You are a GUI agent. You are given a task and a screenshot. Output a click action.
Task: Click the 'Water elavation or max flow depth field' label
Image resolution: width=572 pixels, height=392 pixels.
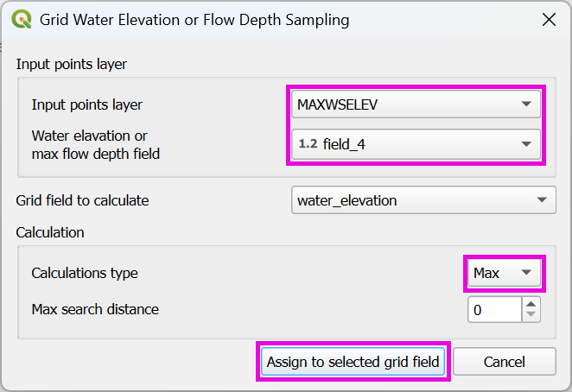point(95,145)
